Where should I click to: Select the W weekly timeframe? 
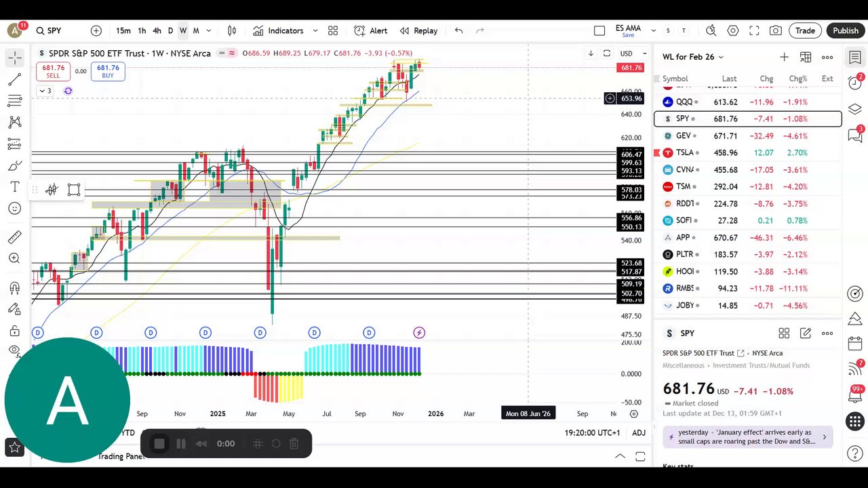(183, 30)
